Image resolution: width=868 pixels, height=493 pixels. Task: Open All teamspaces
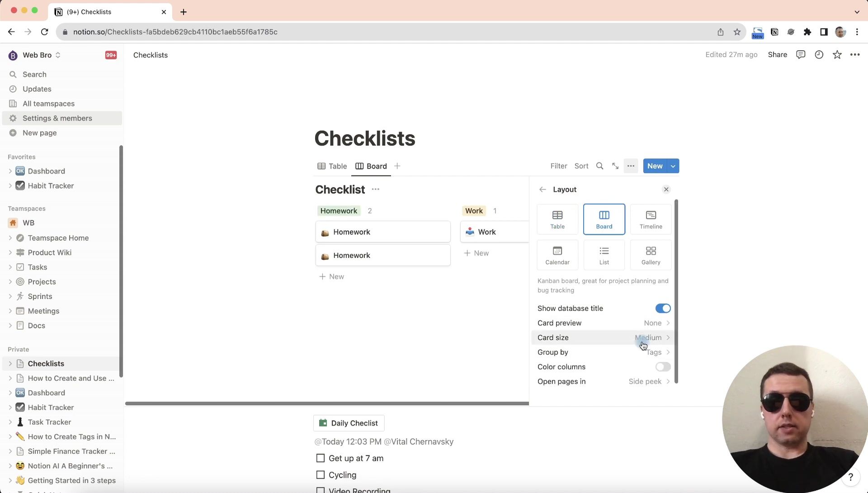pyautogui.click(x=62, y=104)
